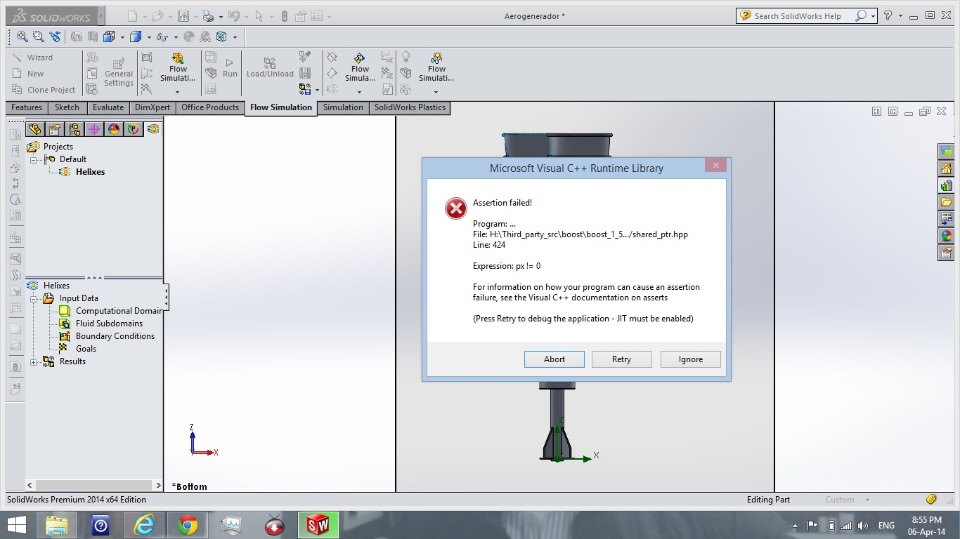This screenshot has width=960, height=539.
Task: Open File Explorer folder icon in task pane
Action: click(x=946, y=202)
